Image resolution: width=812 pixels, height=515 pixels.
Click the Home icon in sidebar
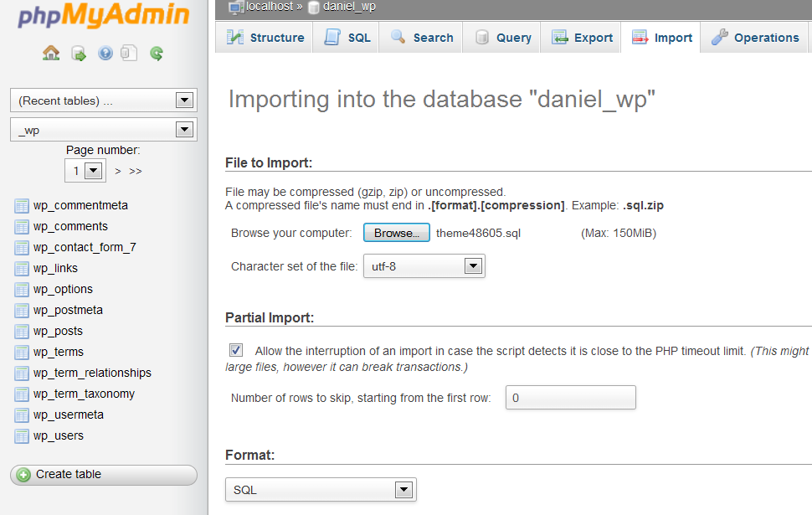click(51, 54)
